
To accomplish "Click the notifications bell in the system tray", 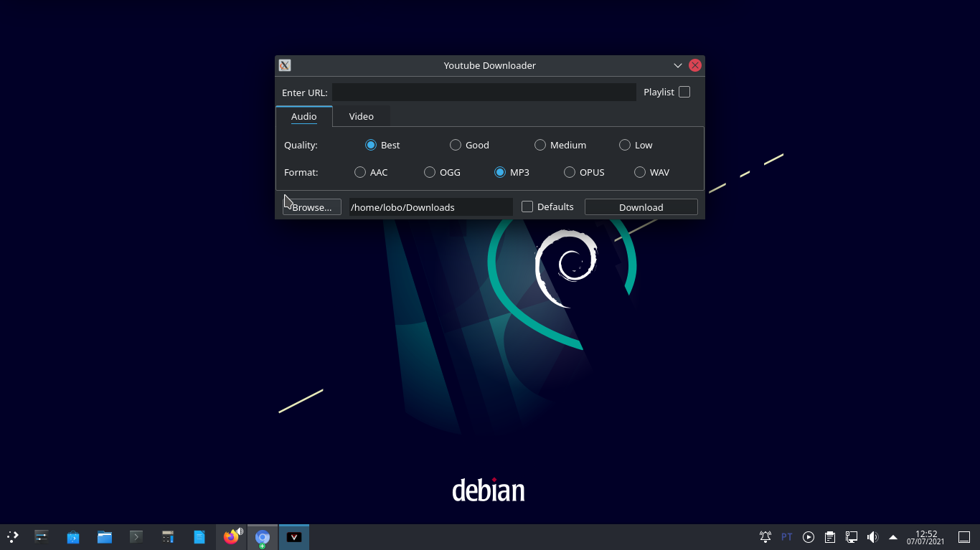I will point(765,536).
